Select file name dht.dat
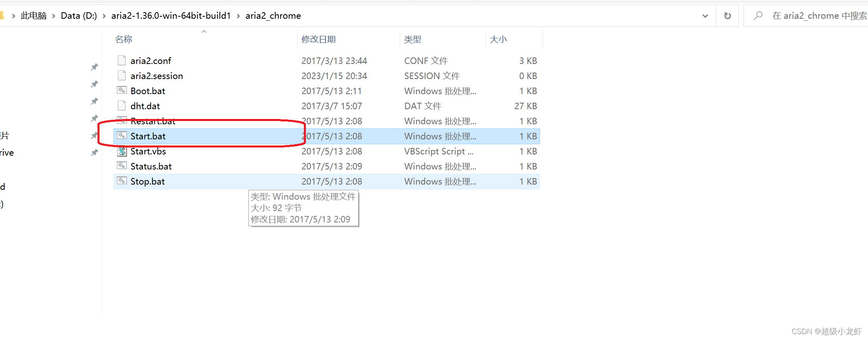The height and width of the screenshot is (339, 868). [145, 106]
